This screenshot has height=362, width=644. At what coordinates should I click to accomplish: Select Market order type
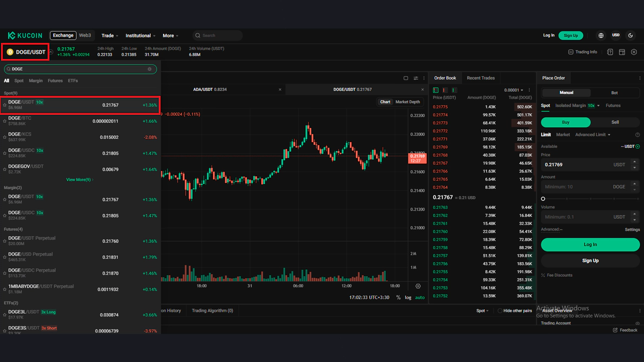tap(563, 135)
